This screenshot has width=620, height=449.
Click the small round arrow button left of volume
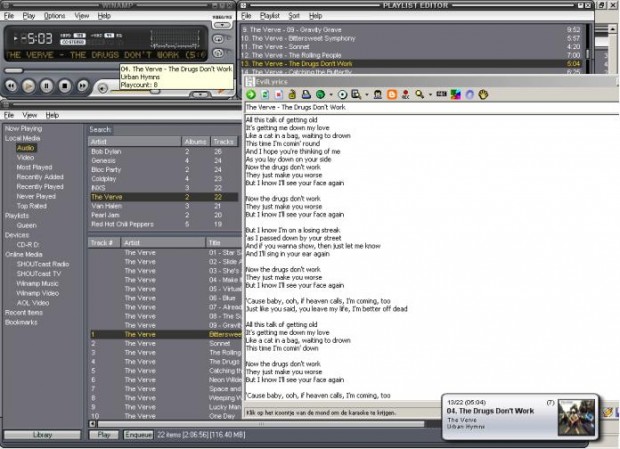(102, 89)
